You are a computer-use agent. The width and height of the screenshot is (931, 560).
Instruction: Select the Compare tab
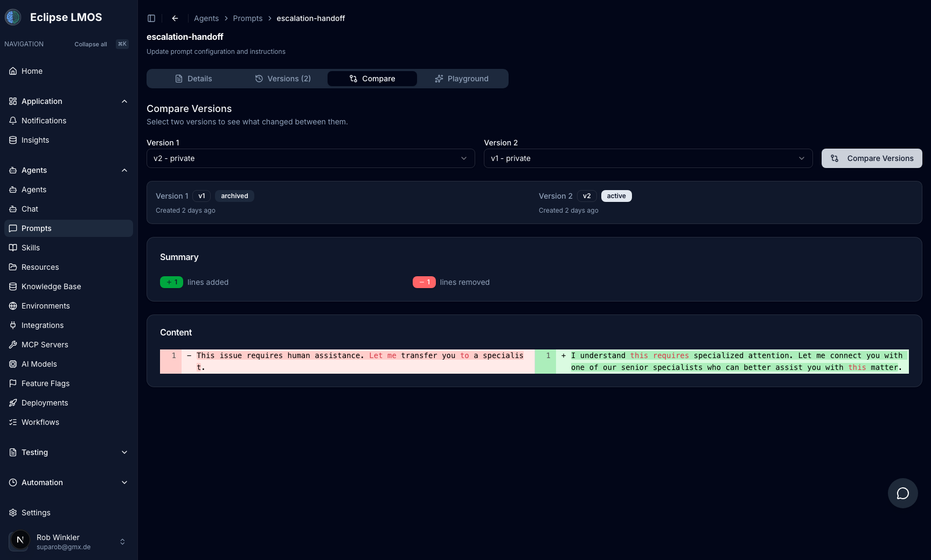pyautogui.click(x=372, y=79)
